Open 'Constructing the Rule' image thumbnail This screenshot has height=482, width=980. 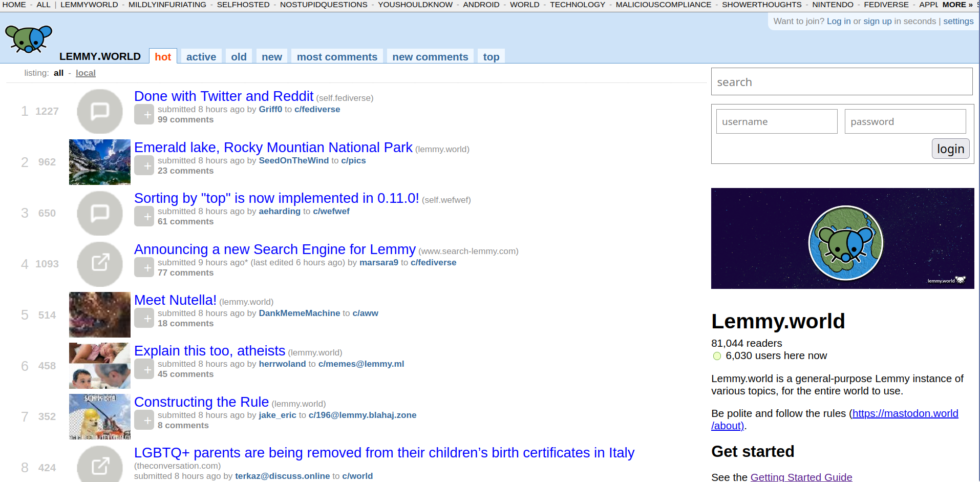[x=100, y=416]
